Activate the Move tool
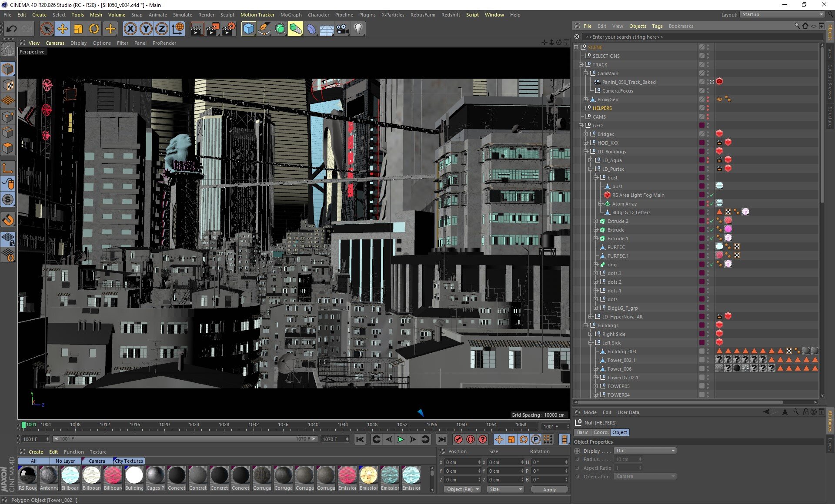Screen dimensions: 835x504 pyautogui.click(x=63, y=29)
